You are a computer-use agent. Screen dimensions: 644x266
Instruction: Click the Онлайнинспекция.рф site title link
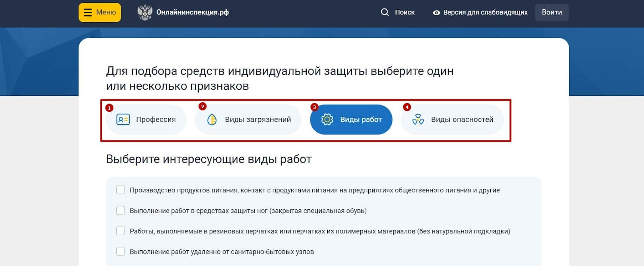[x=192, y=12]
